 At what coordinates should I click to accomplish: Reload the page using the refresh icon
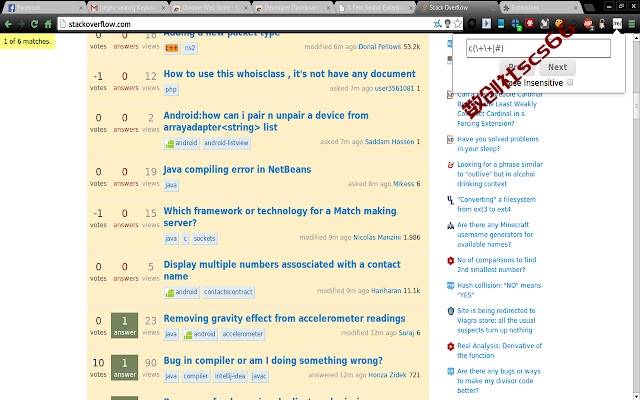coord(35,24)
